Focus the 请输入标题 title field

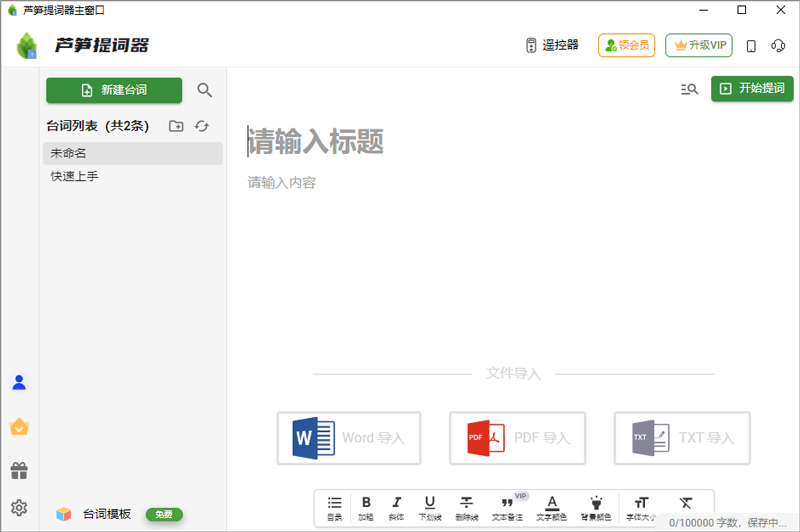pos(315,141)
